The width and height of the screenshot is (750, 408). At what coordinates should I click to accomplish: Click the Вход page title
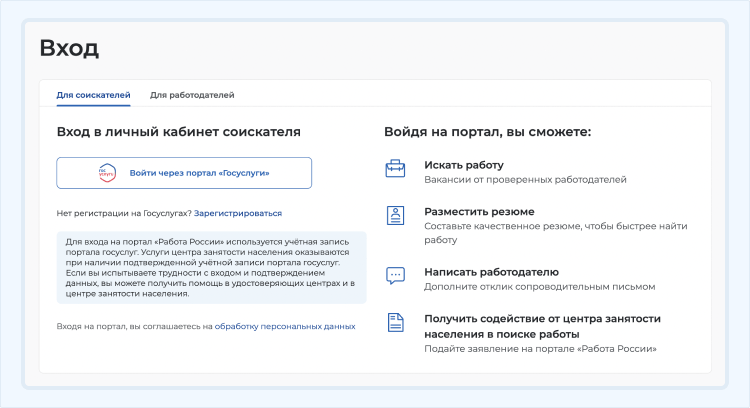[69, 48]
